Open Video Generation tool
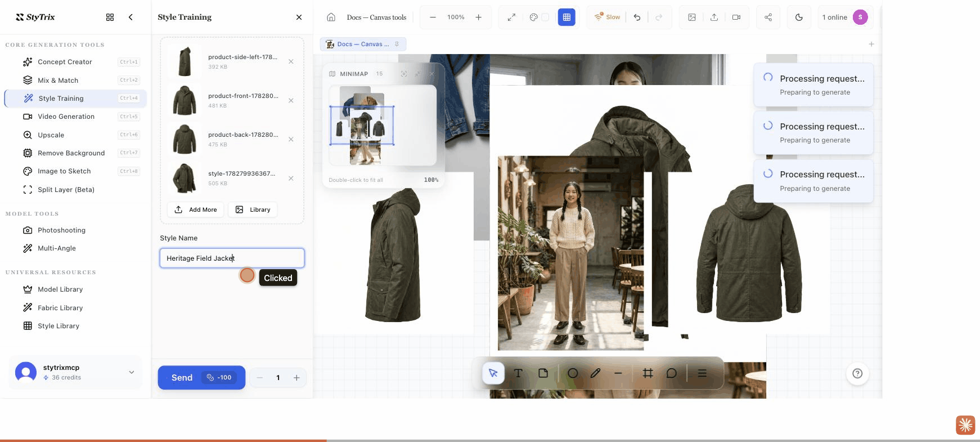Image resolution: width=980 pixels, height=442 pixels. (75, 117)
